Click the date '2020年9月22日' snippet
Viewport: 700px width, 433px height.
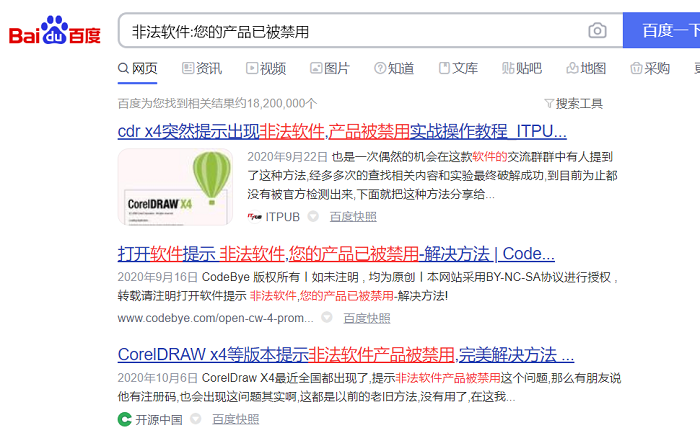[288, 157]
